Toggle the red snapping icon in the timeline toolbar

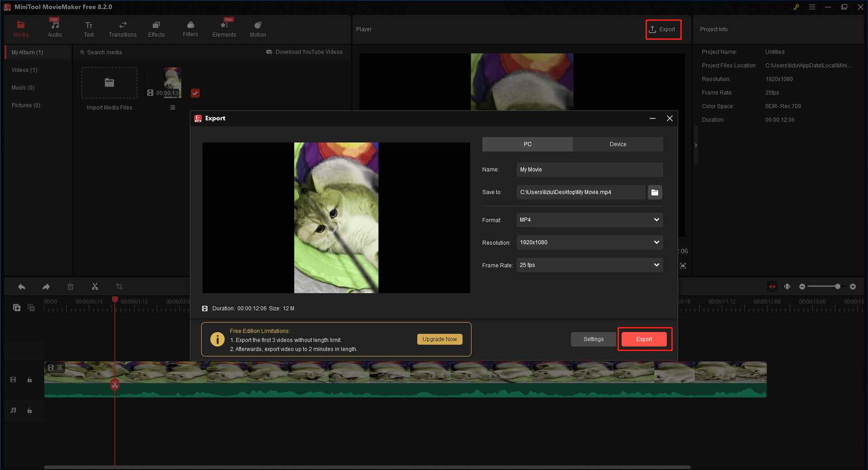point(772,286)
